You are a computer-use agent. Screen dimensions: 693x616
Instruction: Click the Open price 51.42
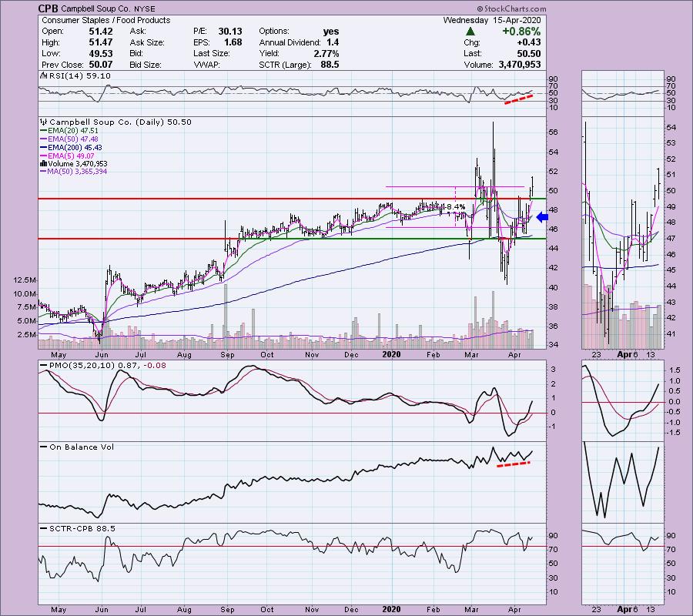coord(101,32)
